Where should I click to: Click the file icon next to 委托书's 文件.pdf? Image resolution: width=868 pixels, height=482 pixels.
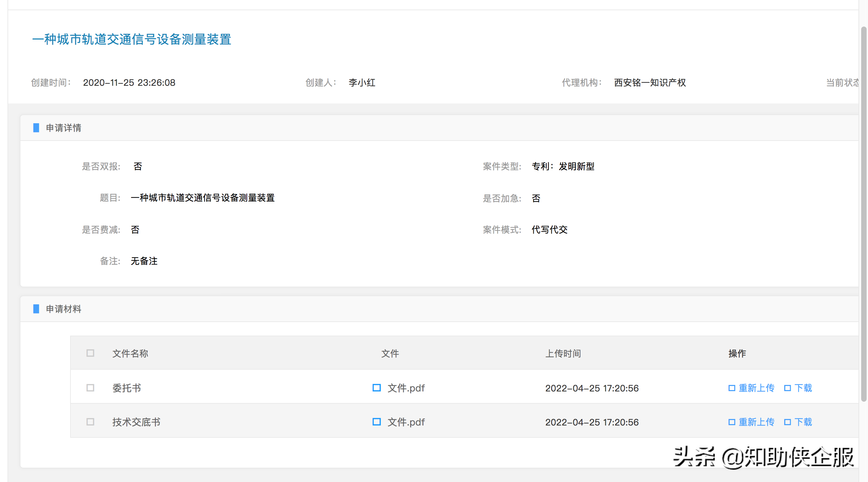pyautogui.click(x=376, y=388)
